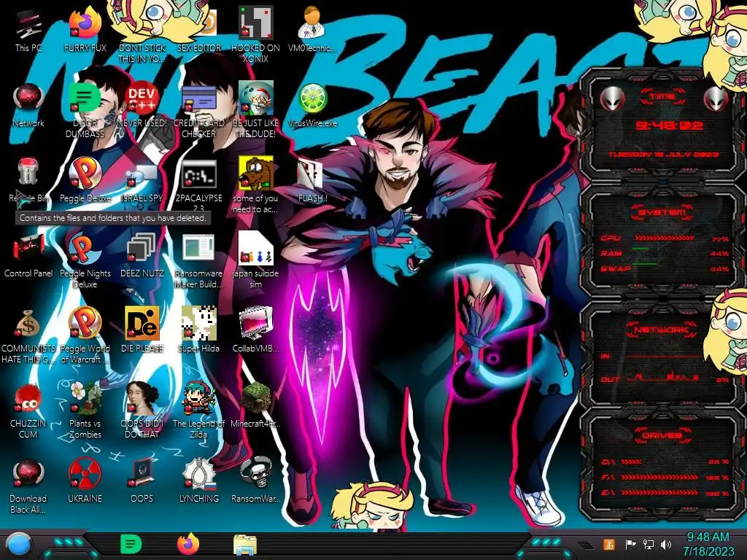This screenshot has width=747, height=560.
Task: Click the E:\ drive usage bar
Action: (x=659, y=493)
